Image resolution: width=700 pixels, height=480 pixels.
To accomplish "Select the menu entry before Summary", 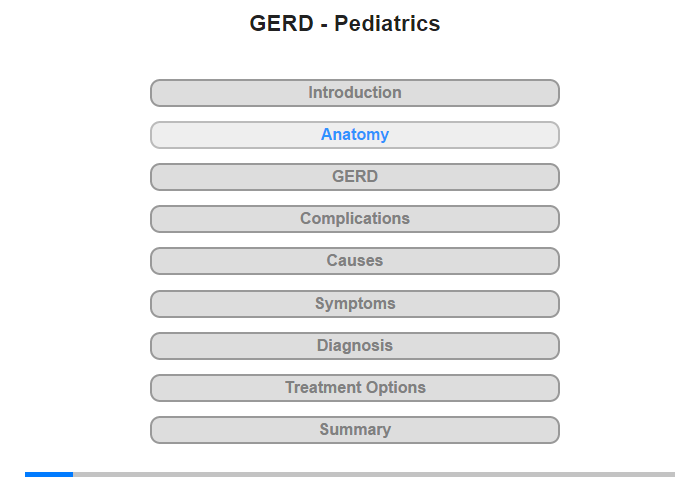I will pos(355,388).
